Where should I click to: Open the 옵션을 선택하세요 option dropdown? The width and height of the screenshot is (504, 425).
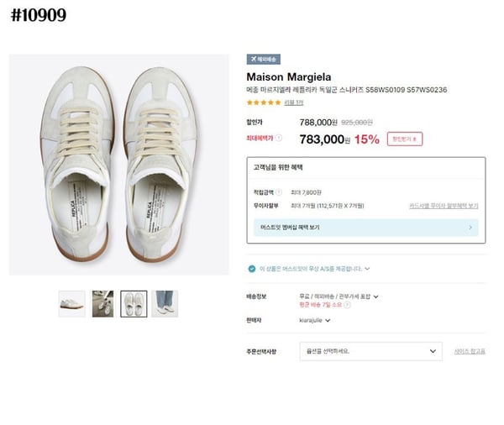click(x=370, y=351)
